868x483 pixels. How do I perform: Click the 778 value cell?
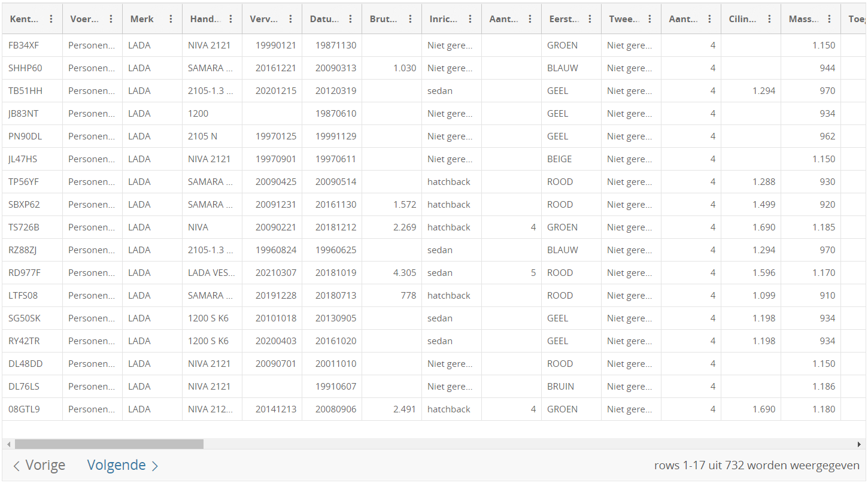[x=391, y=296]
